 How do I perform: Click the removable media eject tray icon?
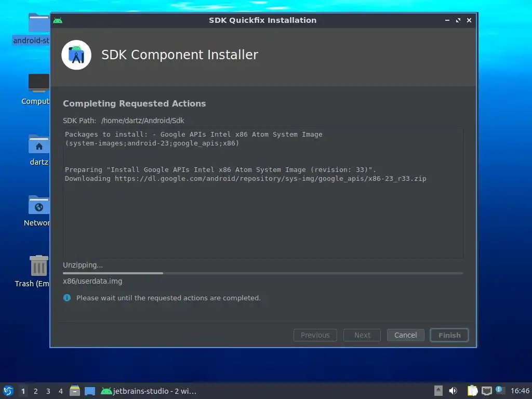[438, 391]
